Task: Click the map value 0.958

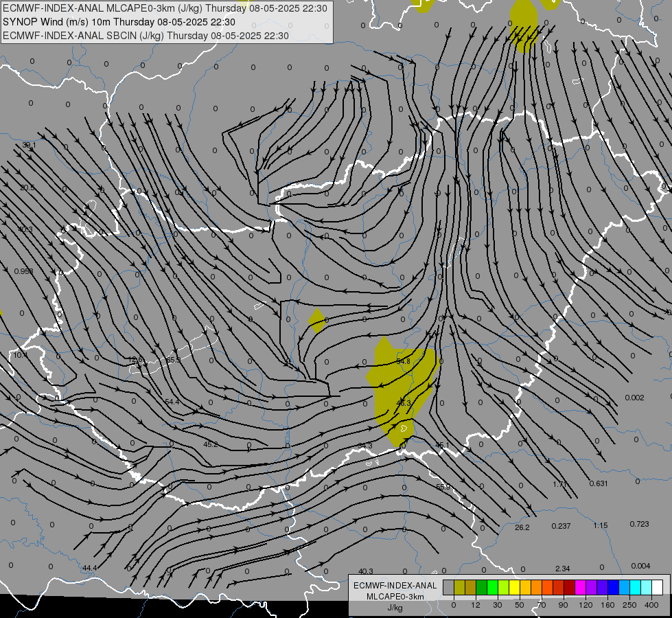Action: (x=23, y=271)
